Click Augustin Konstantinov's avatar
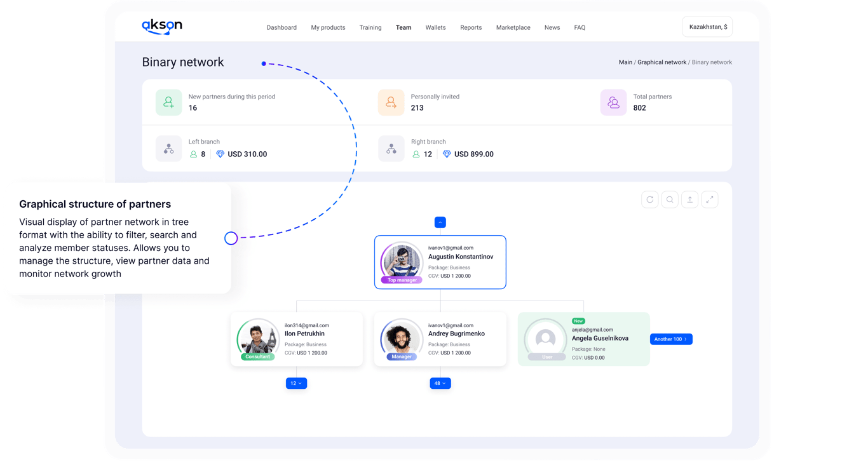 (x=402, y=261)
